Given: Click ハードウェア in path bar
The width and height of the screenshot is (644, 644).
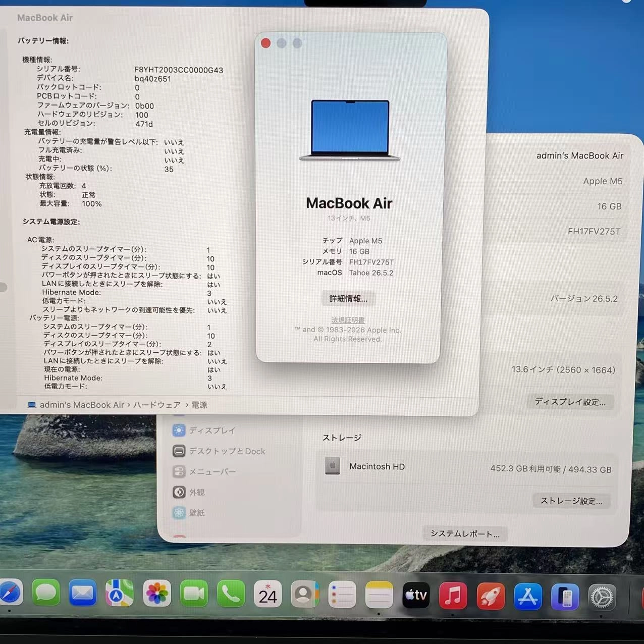Looking at the screenshot, I should (157, 405).
